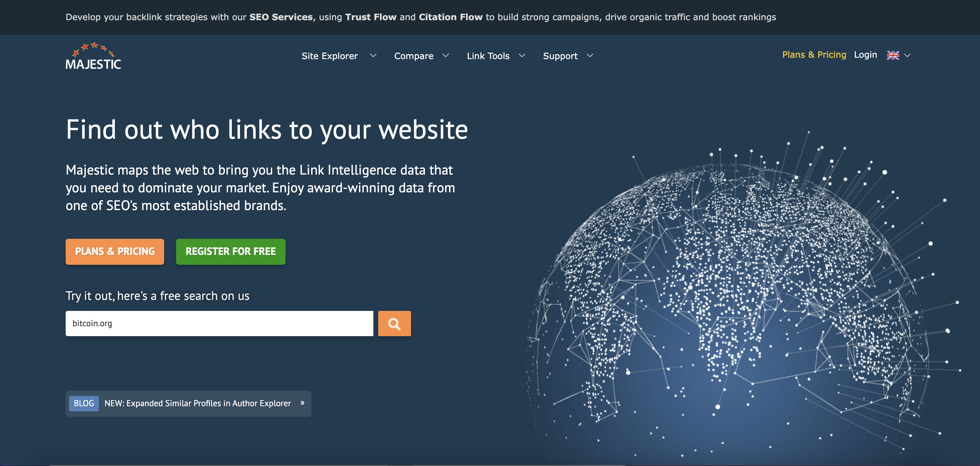Expand the Support dropdown chevron
Viewport: 980px width, 466px height.
pos(590,55)
